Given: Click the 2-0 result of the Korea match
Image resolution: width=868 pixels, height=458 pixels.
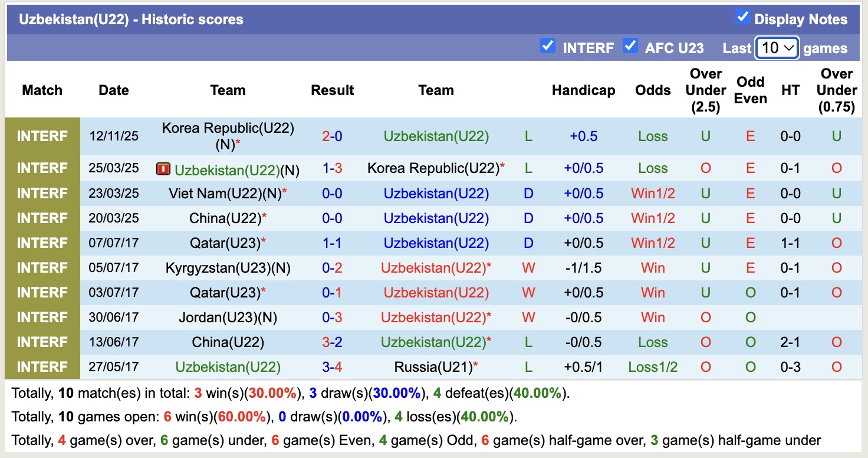Looking at the screenshot, I should [x=332, y=136].
